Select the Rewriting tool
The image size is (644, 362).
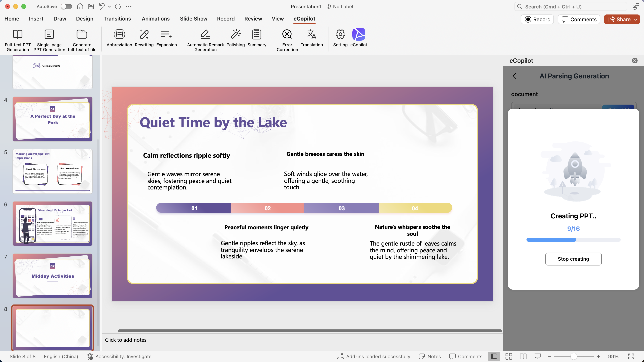[144, 34]
